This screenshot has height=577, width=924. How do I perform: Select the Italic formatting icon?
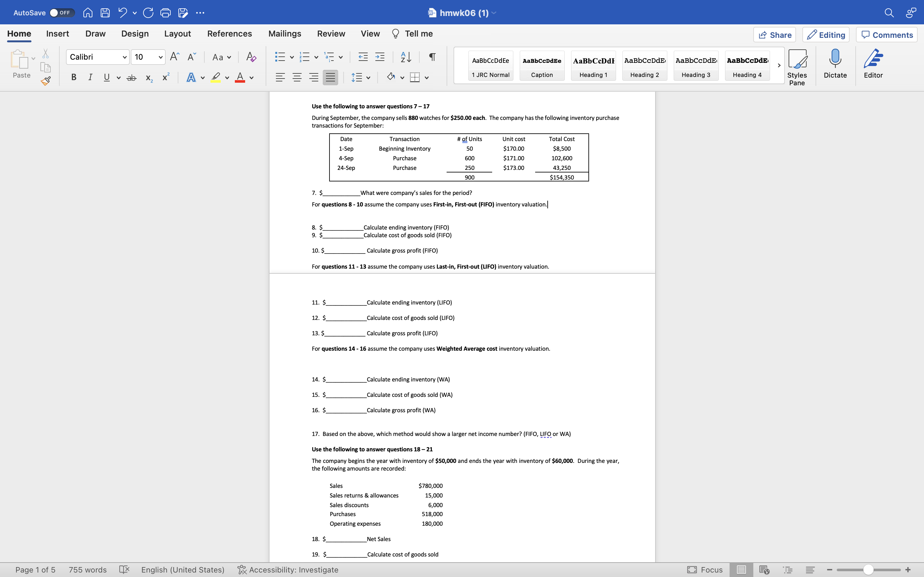point(90,78)
